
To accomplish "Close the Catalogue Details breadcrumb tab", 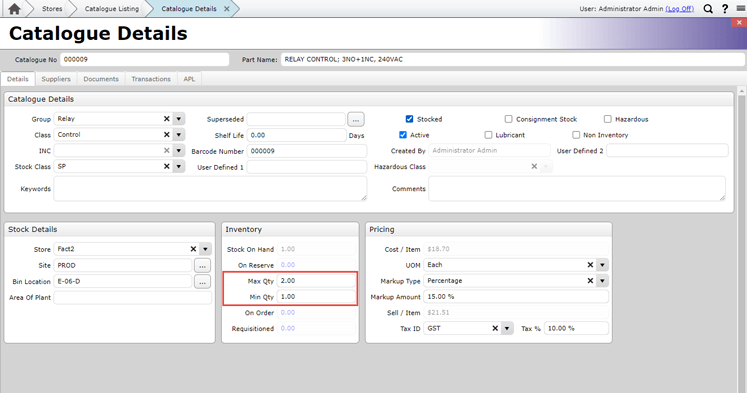I will click(227, 9).
